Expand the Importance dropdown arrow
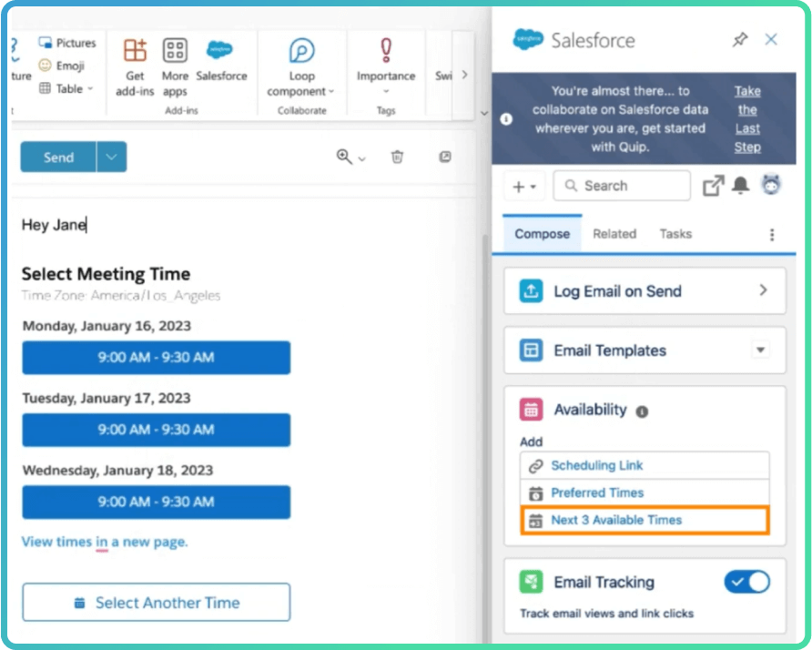The height and width of the screenshot is (650, 812). coord(386,92)
